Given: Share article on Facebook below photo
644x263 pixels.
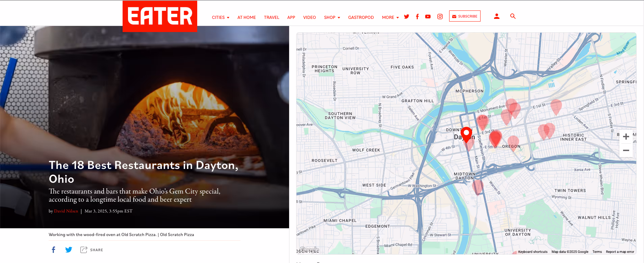Looking at the screenshot, I should [53, 250].
